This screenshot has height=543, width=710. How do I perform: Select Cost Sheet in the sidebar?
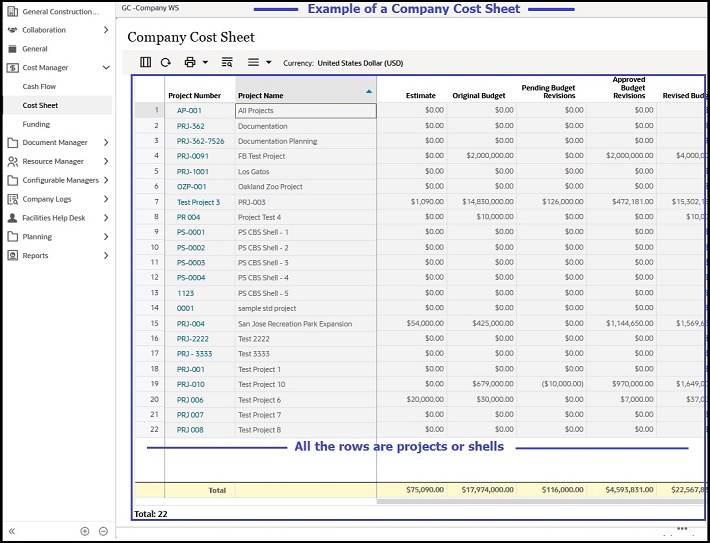[x=40, y=105]
